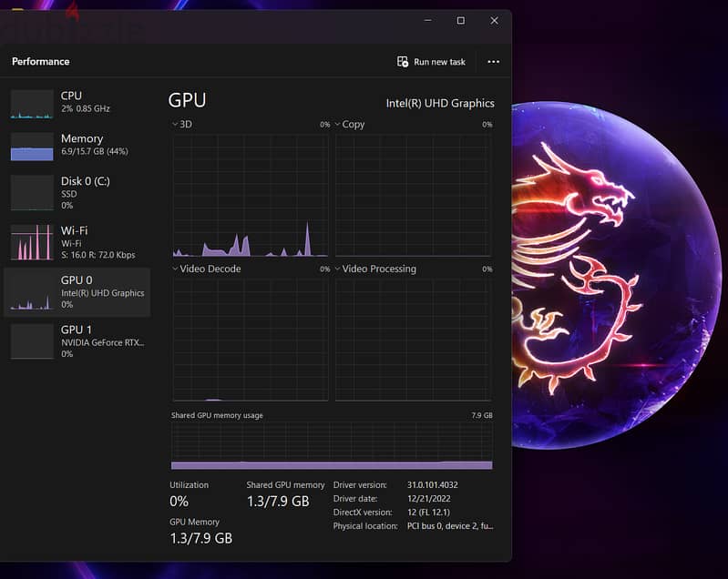Click the Shared GPU memory 1.3/7.9 GB value
Viewport: 728px width, 579px height.
278,501
